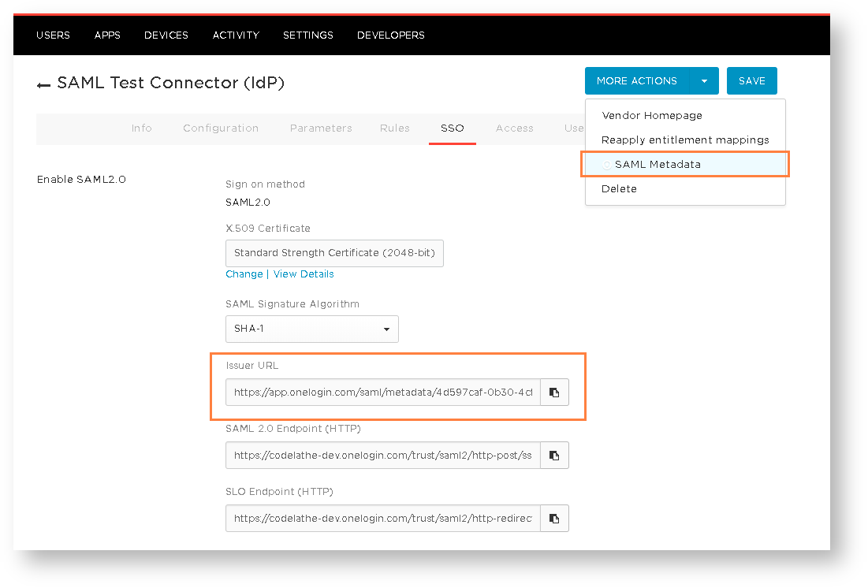
Task: Open the View Details certificate link
Action: [x=304, y=274]
